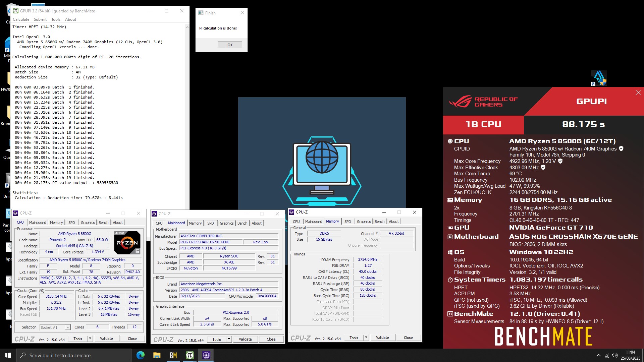The width and height of the screenshot is (644, 362).
Task: Open the Socket #1 selection dropdown
Action: point(55,327)
